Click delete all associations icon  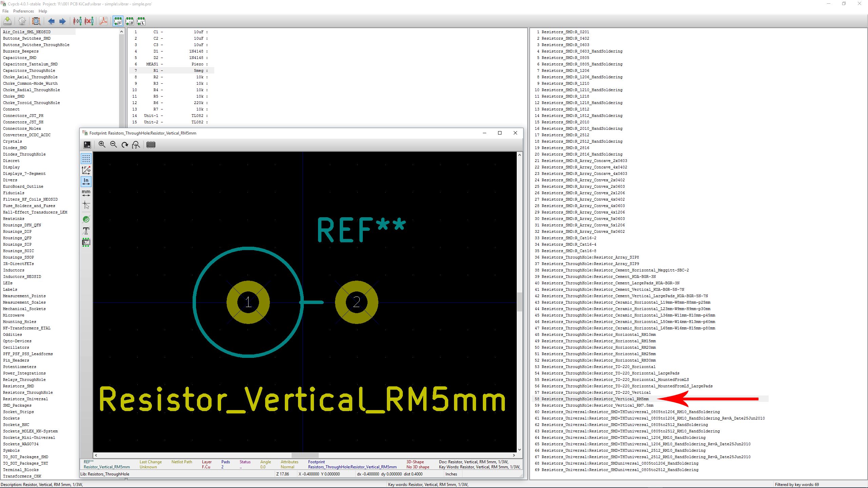pos(89,21)
